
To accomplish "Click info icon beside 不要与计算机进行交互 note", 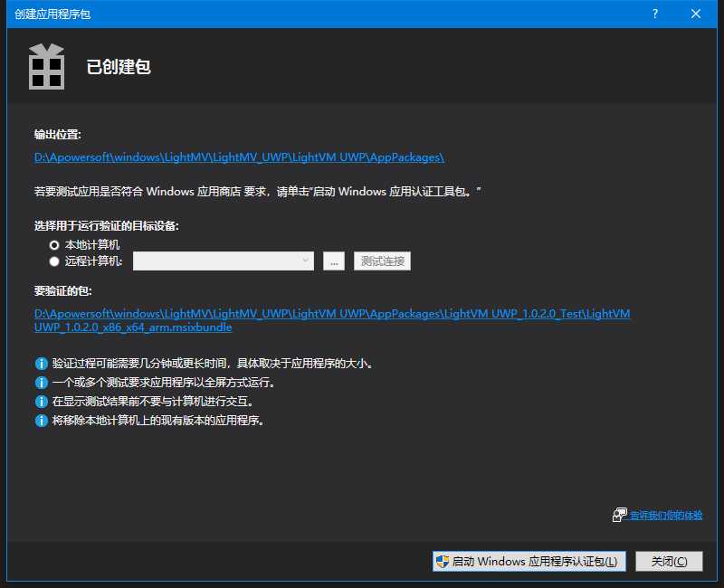I will pos(41,402).
